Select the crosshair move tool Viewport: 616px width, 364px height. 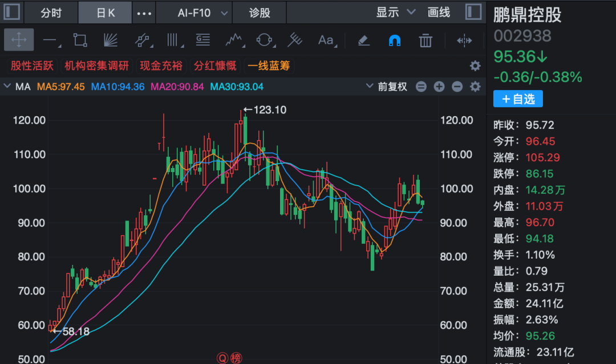click(19, 40)
